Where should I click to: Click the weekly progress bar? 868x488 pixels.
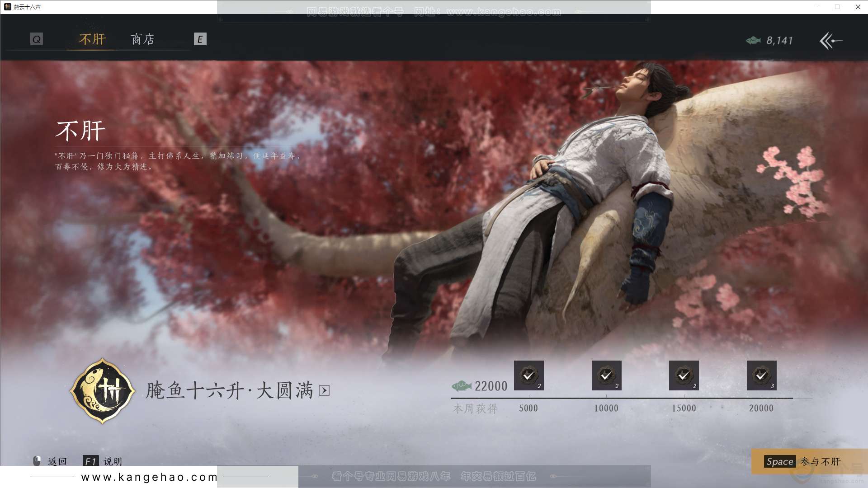(x=632, y=398)
